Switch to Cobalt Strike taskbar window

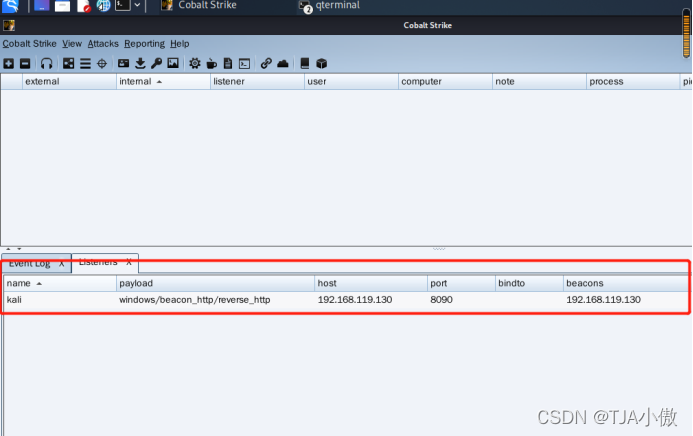(199, 5)
